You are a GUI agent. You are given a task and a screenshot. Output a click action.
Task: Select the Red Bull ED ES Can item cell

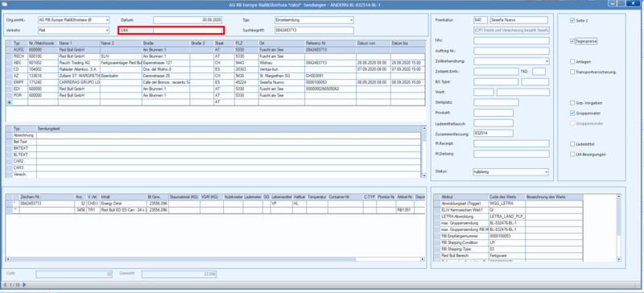click(123, 210)
